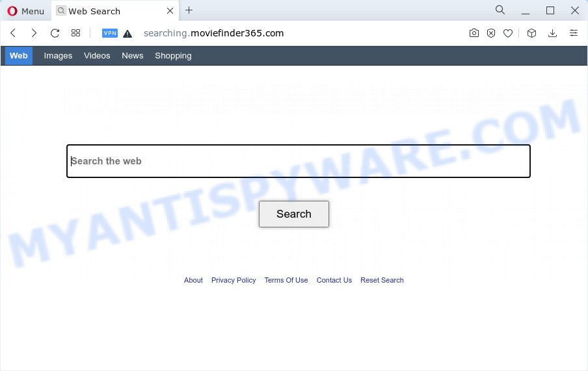Screen dimensions: 588x371
Task: Open the About link
Action: [193, 280]
